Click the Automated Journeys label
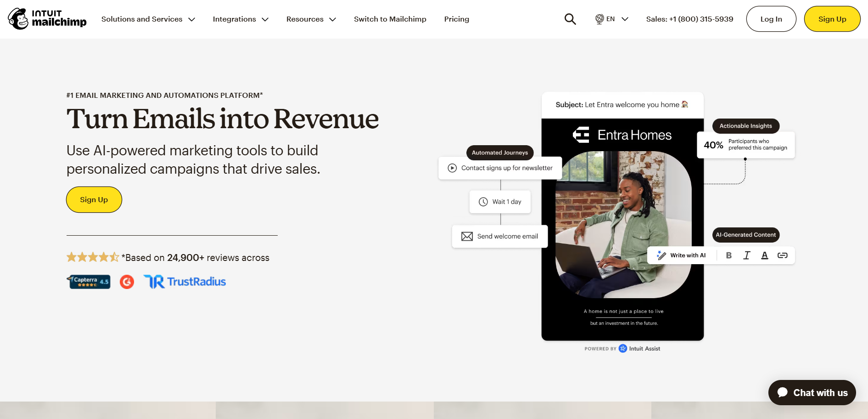Image resolution: width=868 pixels, height=419 pixels. click(500, 153)
